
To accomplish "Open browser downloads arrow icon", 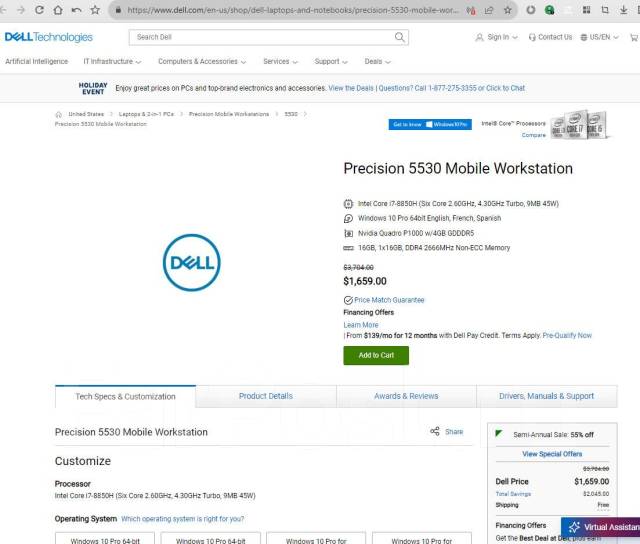I will [623, 10].
